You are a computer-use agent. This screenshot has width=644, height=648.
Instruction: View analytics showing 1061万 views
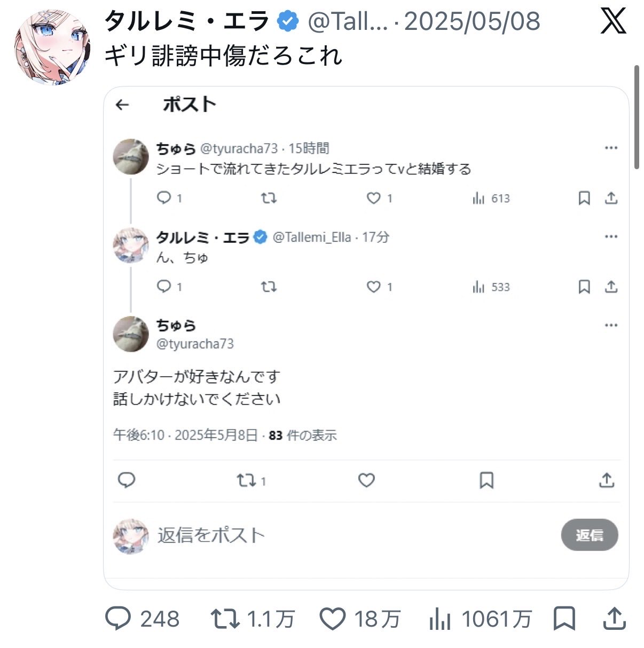click(481, 619)
